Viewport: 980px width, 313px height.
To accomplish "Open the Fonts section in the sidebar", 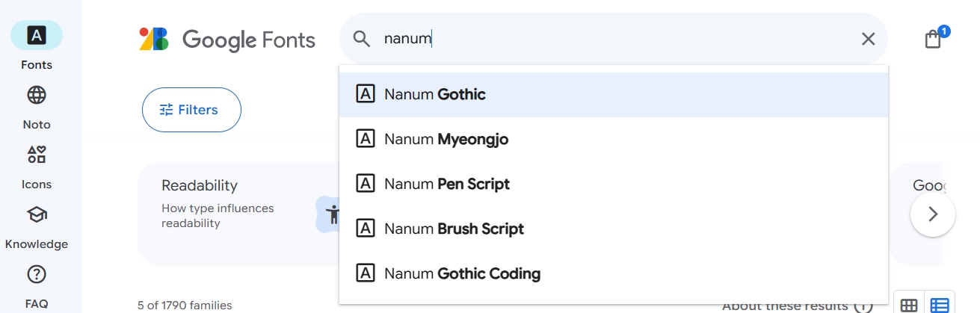I will point(36,45).
